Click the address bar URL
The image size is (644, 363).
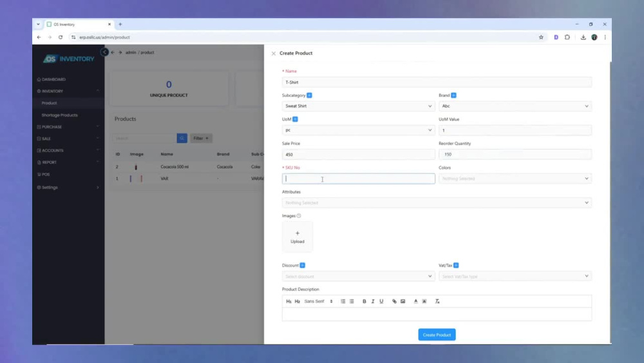coord(104,37)
